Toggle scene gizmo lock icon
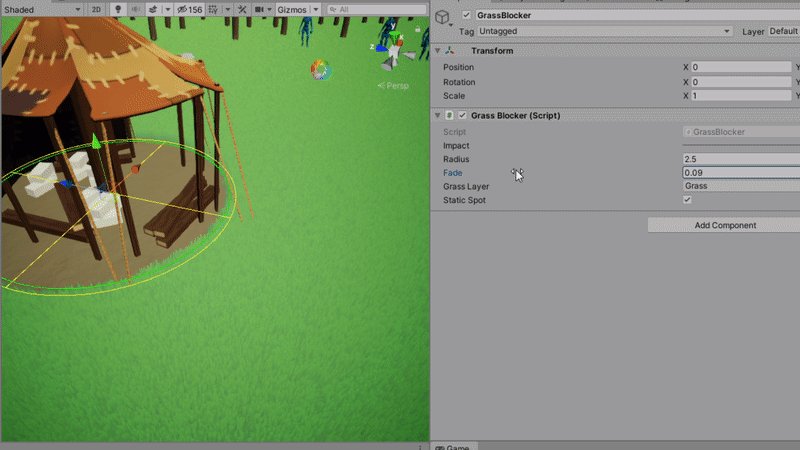The height and width of the screenshot is (450, 800). (417, 29)
